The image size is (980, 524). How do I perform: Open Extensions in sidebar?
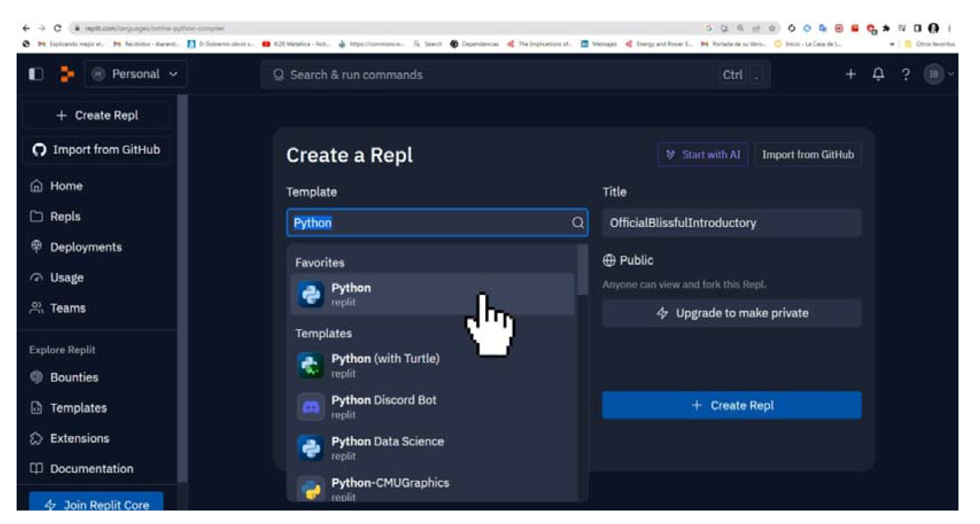pos(80,438)
